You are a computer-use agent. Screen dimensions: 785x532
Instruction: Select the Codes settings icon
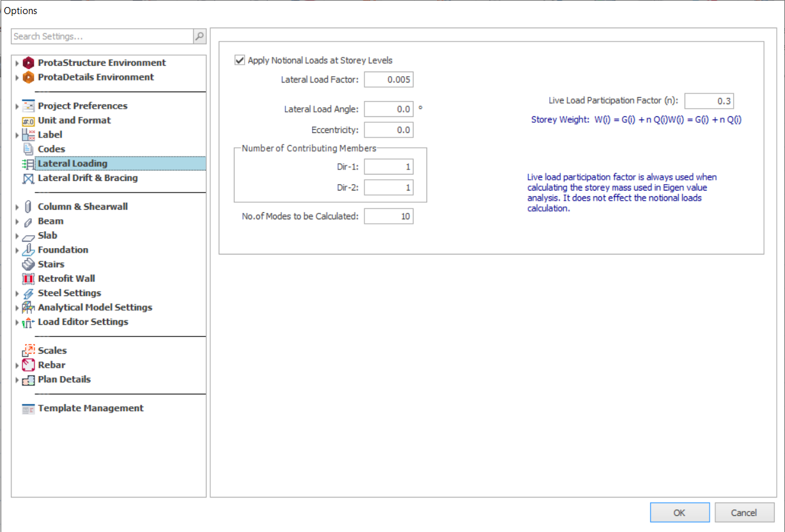coord(27,148)
